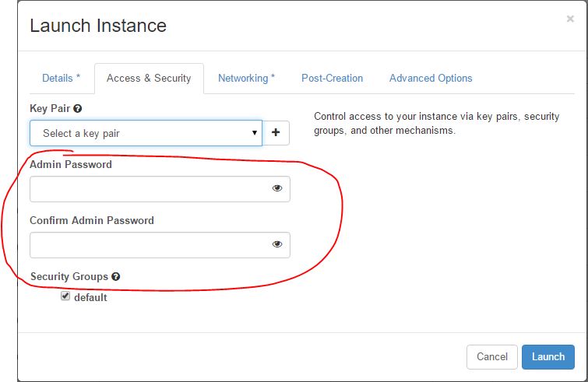Toggle Confirm Admin Password visibility eye icon
The width and height of the screenshot is (588, 382).
click(277, 244)
